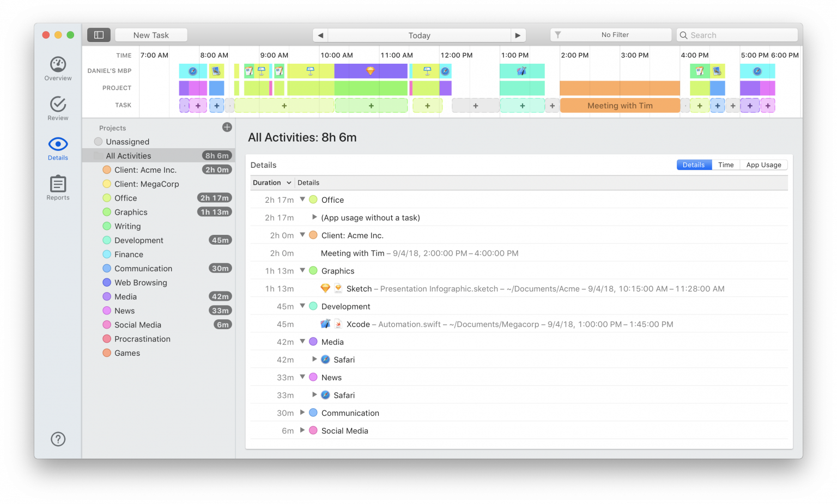Viewport: 837px width, 504px height.
Task: Go to the next day using the forward arrow
Action: 518,34
